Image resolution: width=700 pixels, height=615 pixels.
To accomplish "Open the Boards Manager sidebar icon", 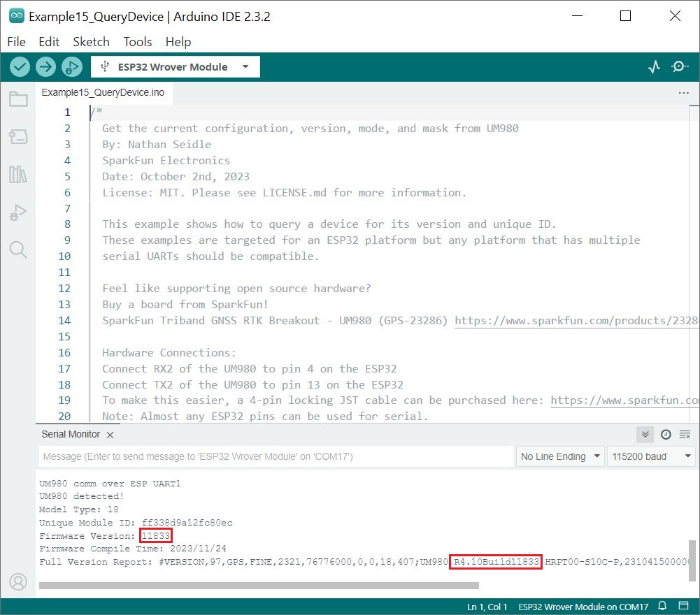I will 18,136.
